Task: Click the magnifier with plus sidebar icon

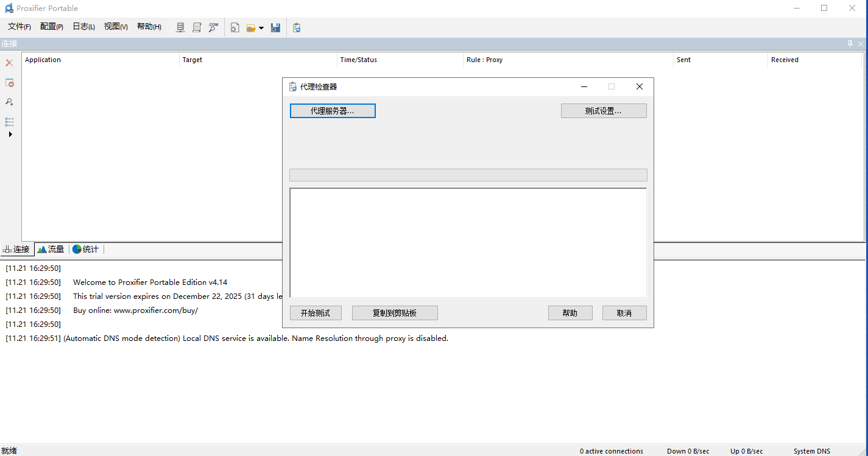Action: (9, 102)
